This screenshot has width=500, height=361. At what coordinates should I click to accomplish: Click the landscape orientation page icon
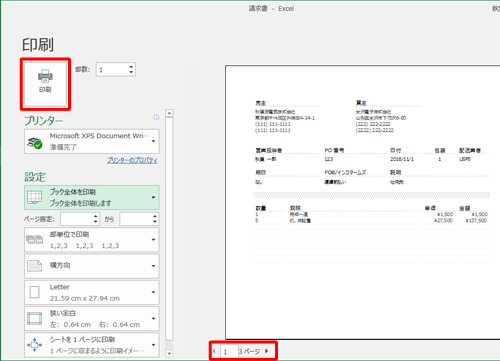pos(35,266)
